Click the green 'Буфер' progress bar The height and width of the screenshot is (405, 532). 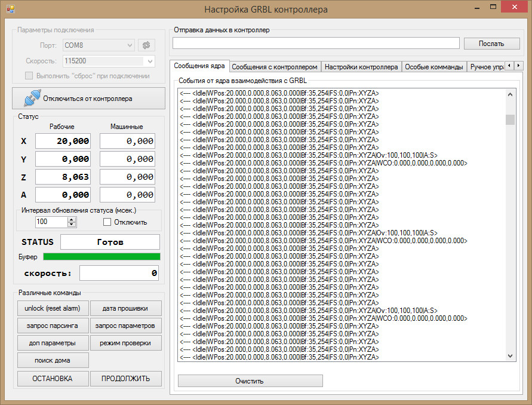(102, 257)
